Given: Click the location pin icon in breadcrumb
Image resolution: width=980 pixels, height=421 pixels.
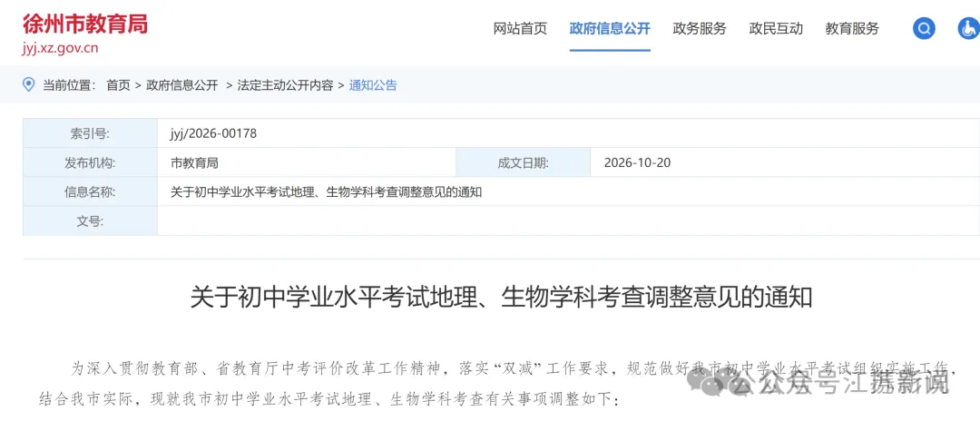Looking at the screenshot, I should click(x=29, y=85).
